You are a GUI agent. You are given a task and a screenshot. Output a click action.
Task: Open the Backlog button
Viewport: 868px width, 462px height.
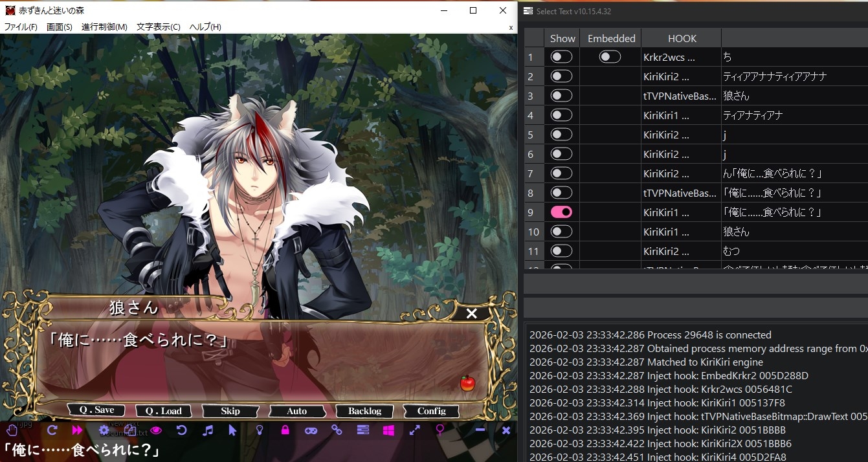pos(364,411)
